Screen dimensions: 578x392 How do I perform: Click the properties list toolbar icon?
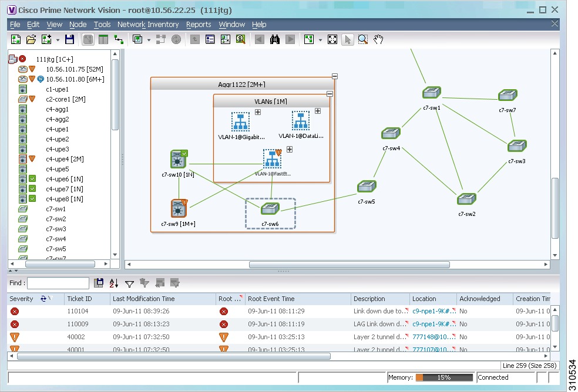coord(210,39)
